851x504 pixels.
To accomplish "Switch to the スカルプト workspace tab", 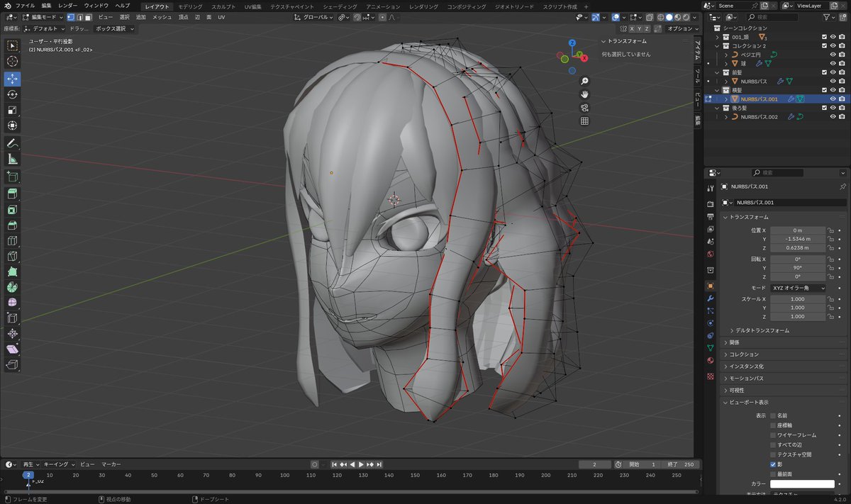I will [223, 6].
